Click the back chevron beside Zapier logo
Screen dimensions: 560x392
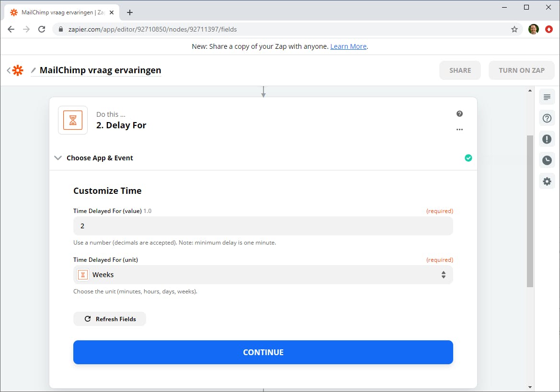(9, 70)
